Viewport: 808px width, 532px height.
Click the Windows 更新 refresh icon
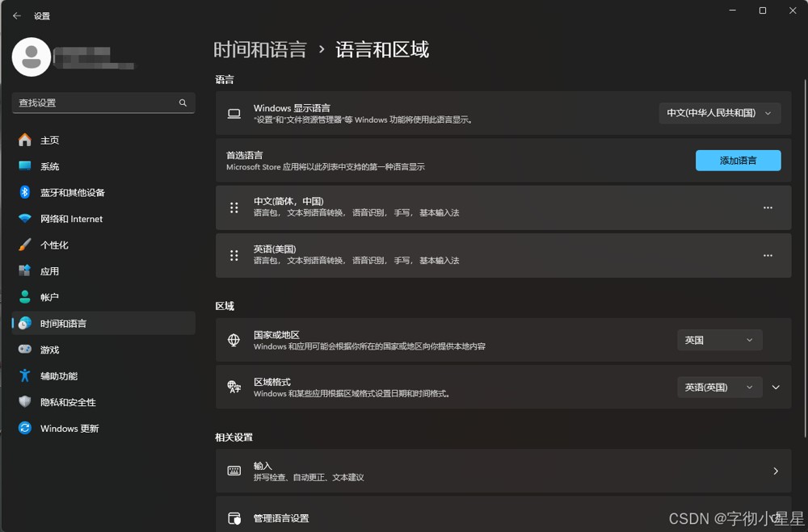tap(25, 428)
